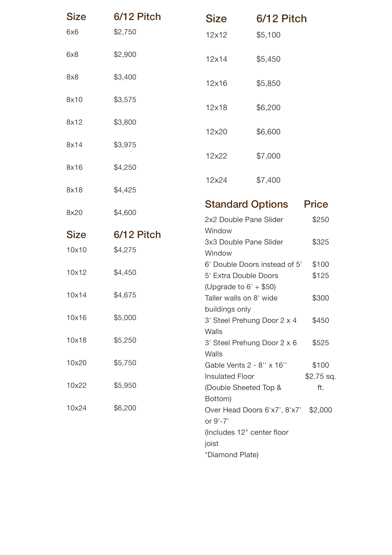Click the Price column heading
Image resolution: width=392 pixels, height=555 pixels.
(x=316, y=204)
